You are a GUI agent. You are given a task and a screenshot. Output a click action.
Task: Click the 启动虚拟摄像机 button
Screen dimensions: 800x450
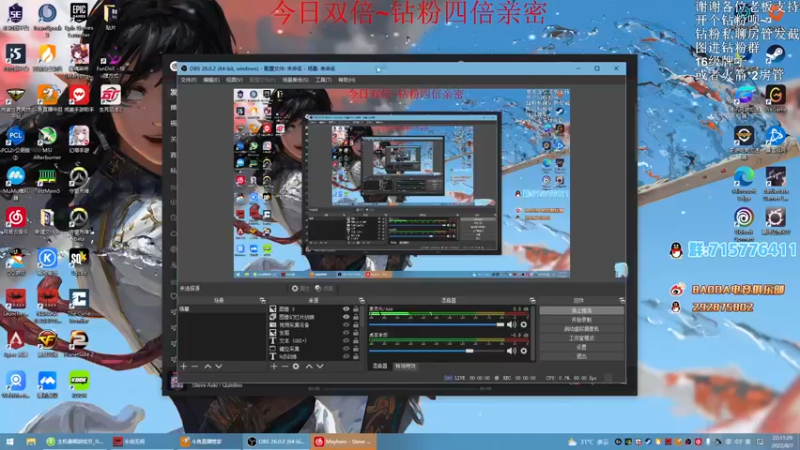[x=582, y=329]
